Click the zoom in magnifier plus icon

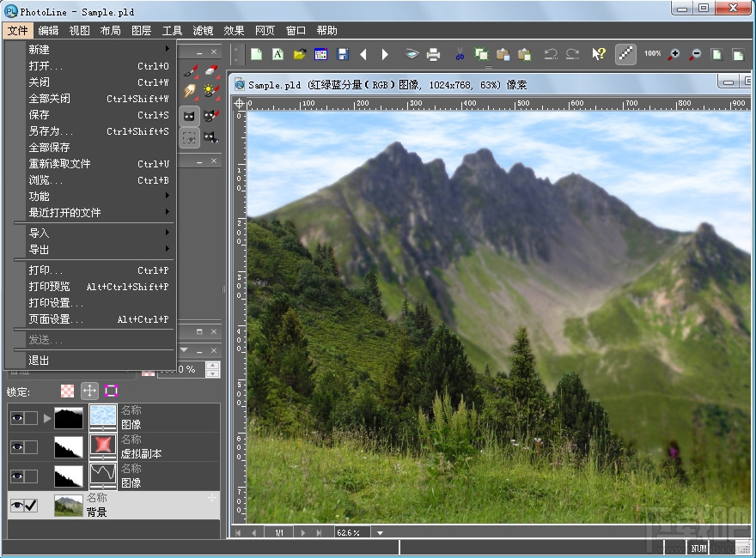[674, 54]
